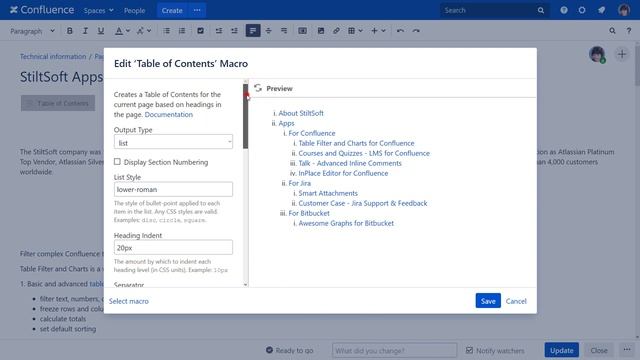The height and width of the screenshot is (360, 640).
Task: Insert files and images icon
Action: [x=321, y=31]
